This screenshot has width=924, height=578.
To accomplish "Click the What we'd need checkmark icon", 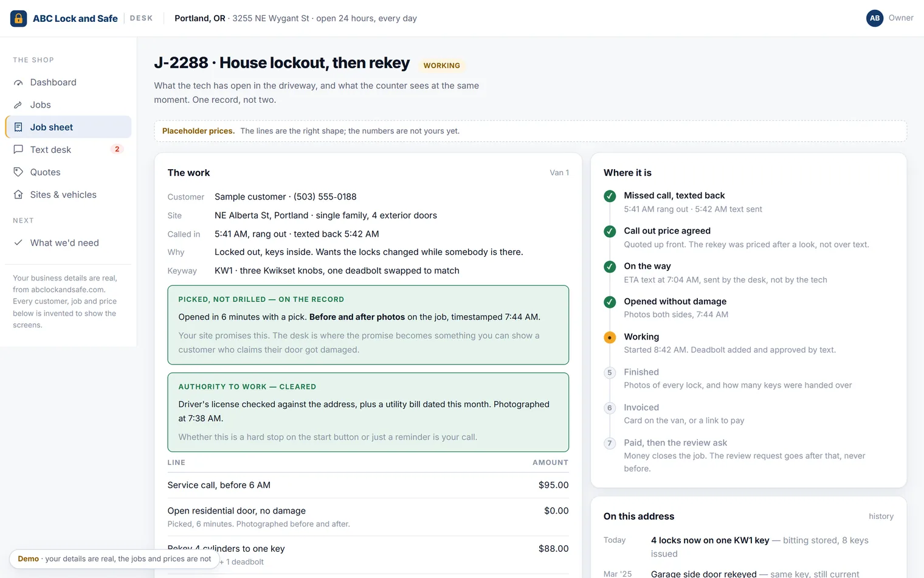I will click(x=18, y=243).
